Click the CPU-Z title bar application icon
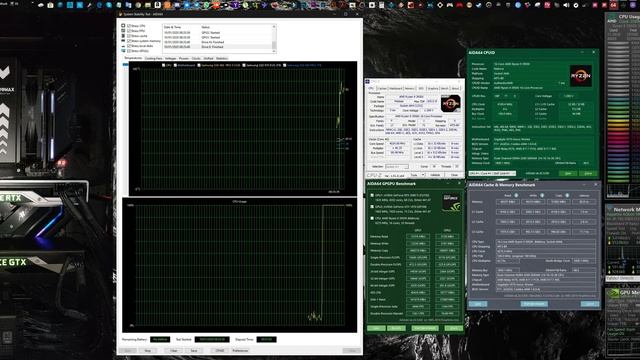This screenshot has height=360, width=640. (x=367, y=82)
